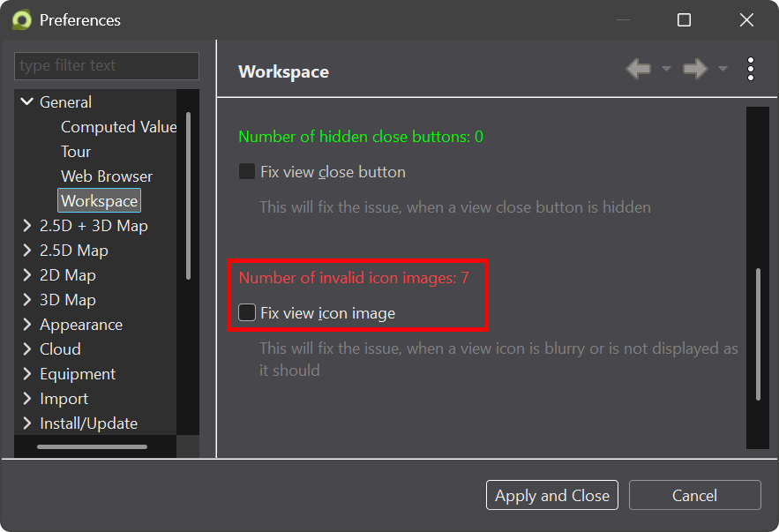Open the back history dropdown arrow
This screenshot has width=779, height=532.
click(666, 70)
